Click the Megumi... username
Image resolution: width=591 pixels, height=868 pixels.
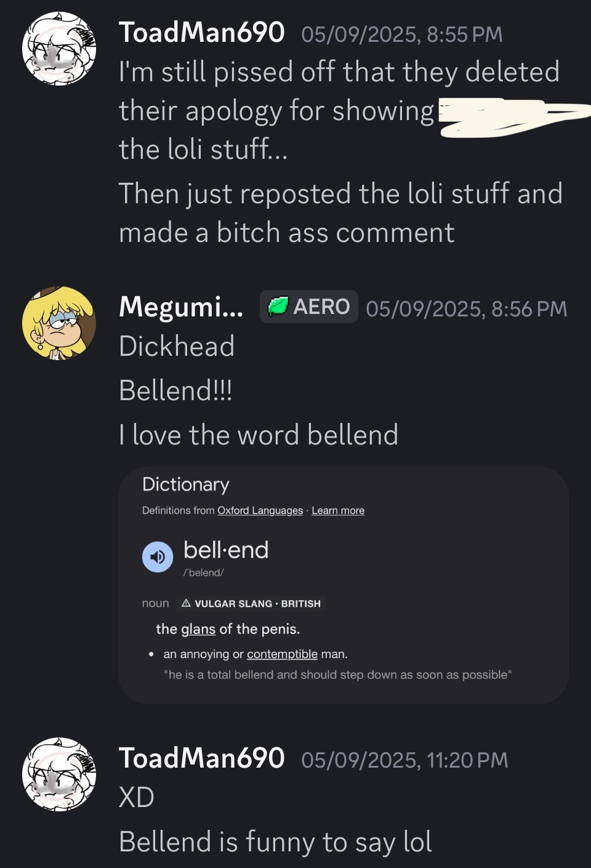click(x=181, y=307)
